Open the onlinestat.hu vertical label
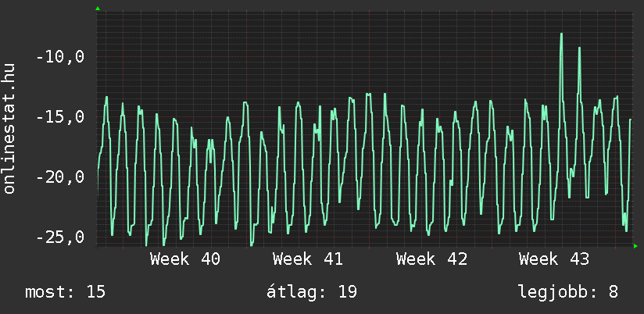 click(x=9, y=129)
